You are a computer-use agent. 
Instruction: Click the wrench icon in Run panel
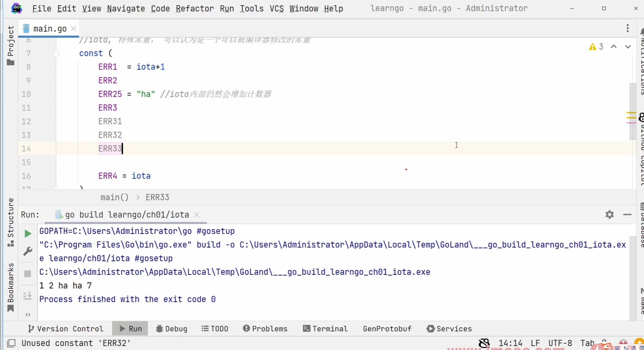point(28,251)
